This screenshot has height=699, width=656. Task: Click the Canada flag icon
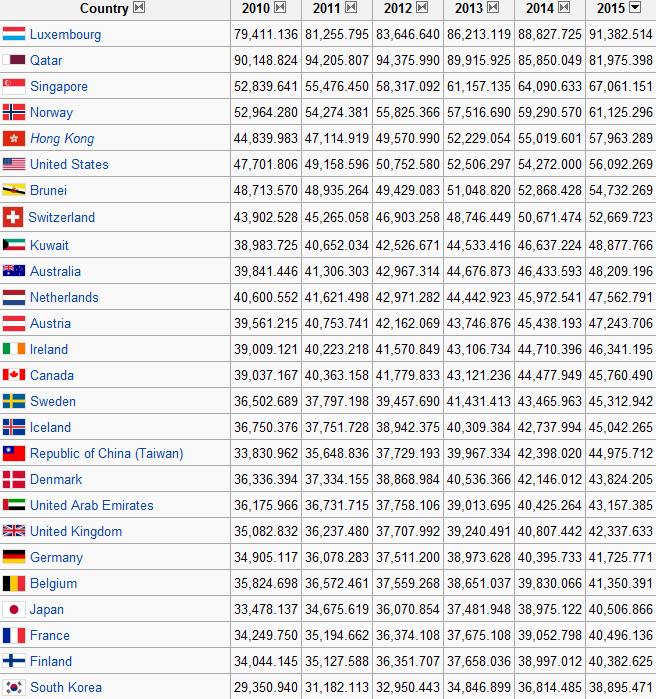14,375
